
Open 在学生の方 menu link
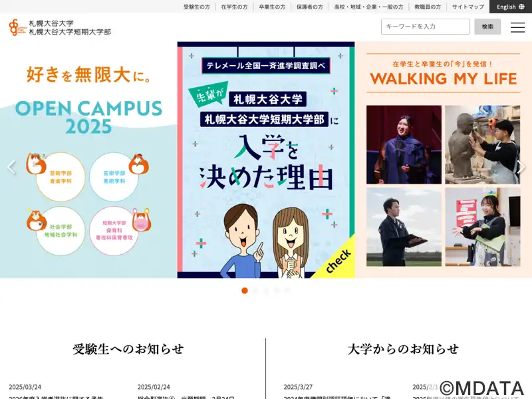pos(234,7)
